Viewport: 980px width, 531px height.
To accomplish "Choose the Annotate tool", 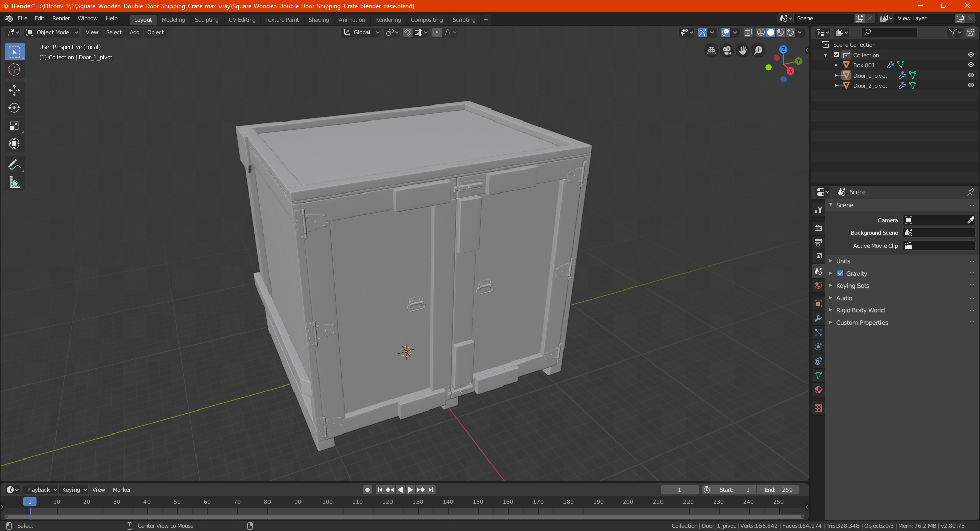I will click(x=14, y=164).
